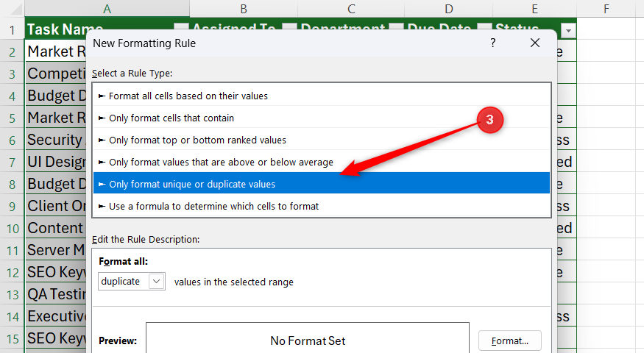Select row 3 header
Viewport: 644px width, 353px height.
pos(13,74)
